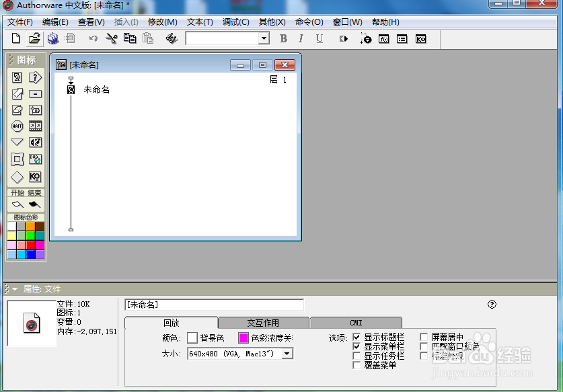Select the Map icon in palette
Image resolution: width=563 pixels, height=392 pixels.
pyautogui.click(x=35, y=110)
